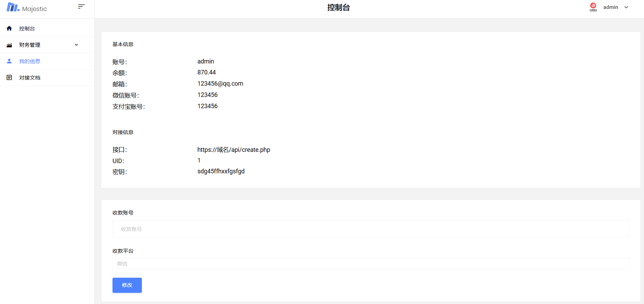Click the blue 修改 button
The image size is (644, 304).
tap(127, 285)
